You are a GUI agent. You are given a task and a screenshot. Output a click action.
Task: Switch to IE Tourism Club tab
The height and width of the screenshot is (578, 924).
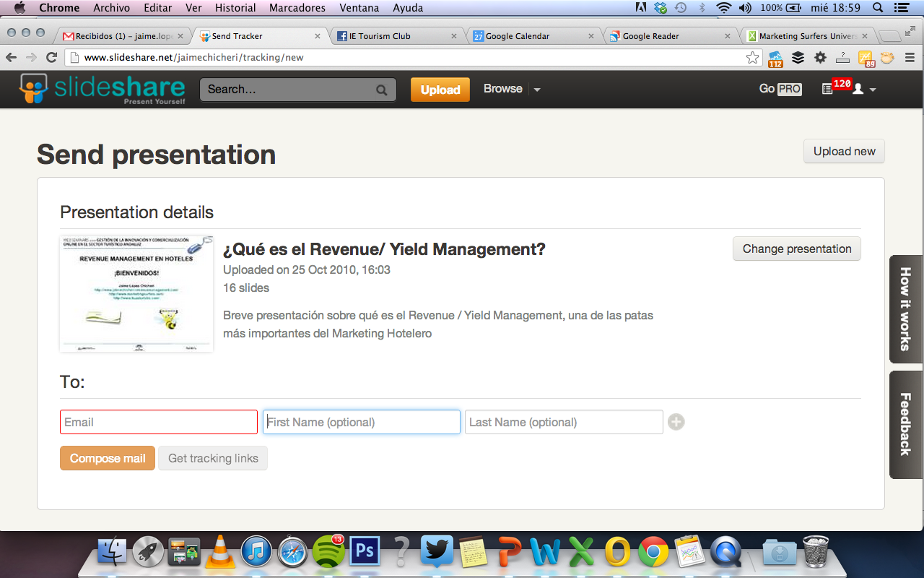click(397, 36)
